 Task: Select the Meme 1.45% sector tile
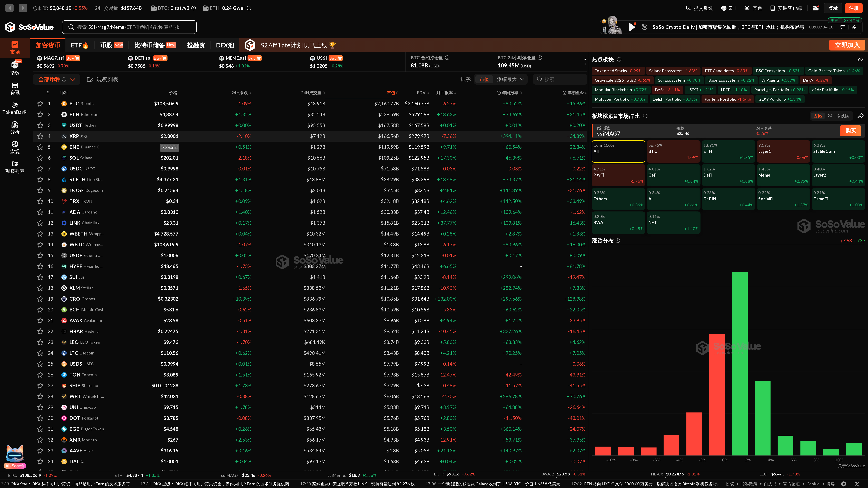click(x=783, y=175)
